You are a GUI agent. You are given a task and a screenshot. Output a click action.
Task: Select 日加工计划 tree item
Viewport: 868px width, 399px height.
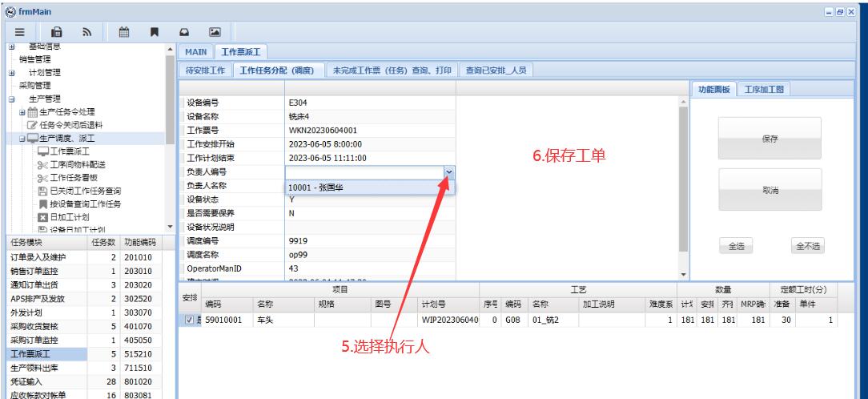[x=70, y=217]
